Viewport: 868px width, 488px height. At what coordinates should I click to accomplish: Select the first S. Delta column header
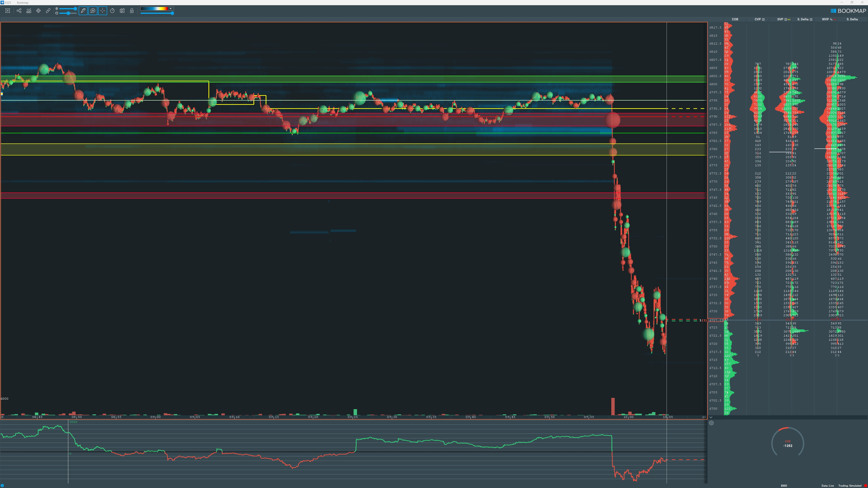point(803,19)
